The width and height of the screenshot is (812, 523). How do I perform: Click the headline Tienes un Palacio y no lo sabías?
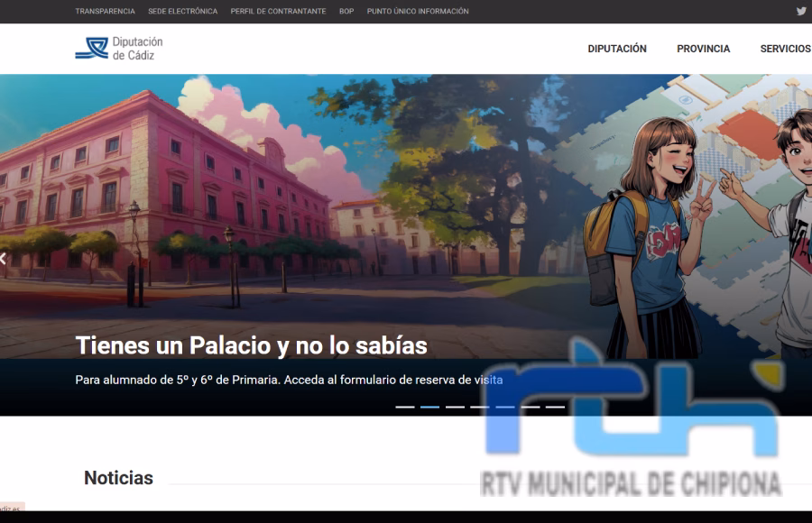click(x=252, y=344)
